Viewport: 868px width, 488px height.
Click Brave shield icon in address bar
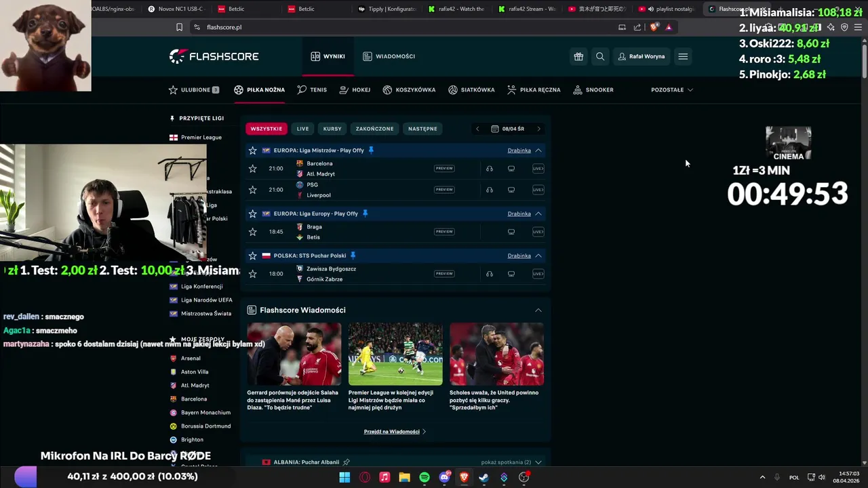(x=654, y=27)
